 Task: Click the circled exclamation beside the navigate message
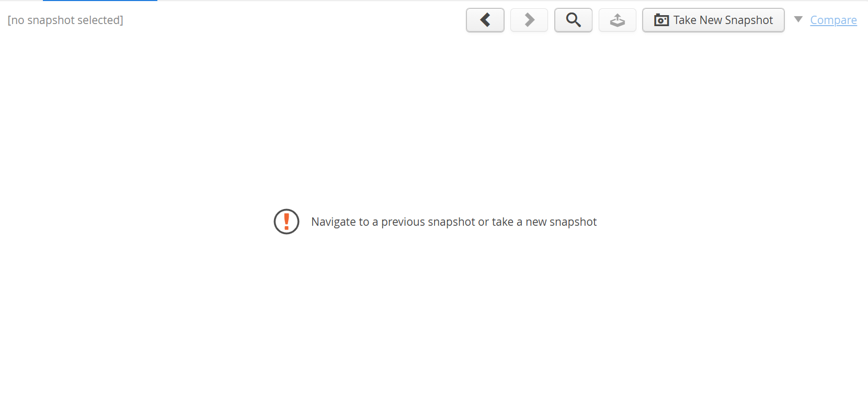pyautogui.click(x=287, y=222)
